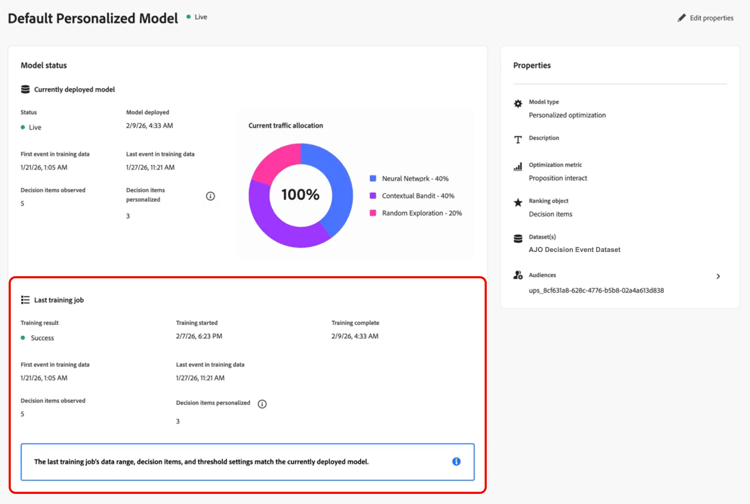750x504 pixels.
Task: Click the Optimization metric chart icon
Action: click(x=518, y=167)
